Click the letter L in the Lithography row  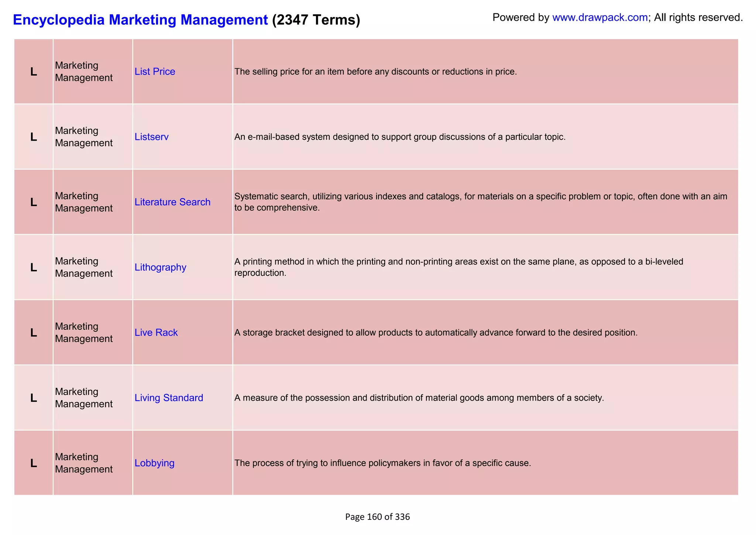pyautogui.click(x=34, y=267)
